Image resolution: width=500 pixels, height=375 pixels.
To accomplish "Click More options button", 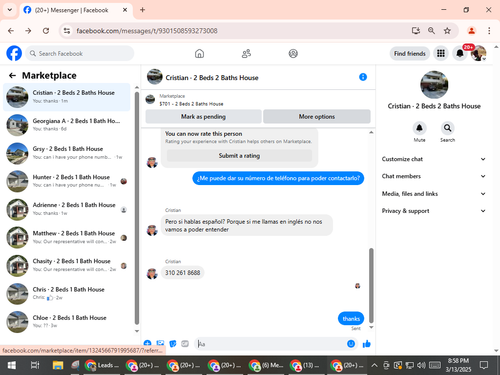I will (x=317, y=117).
